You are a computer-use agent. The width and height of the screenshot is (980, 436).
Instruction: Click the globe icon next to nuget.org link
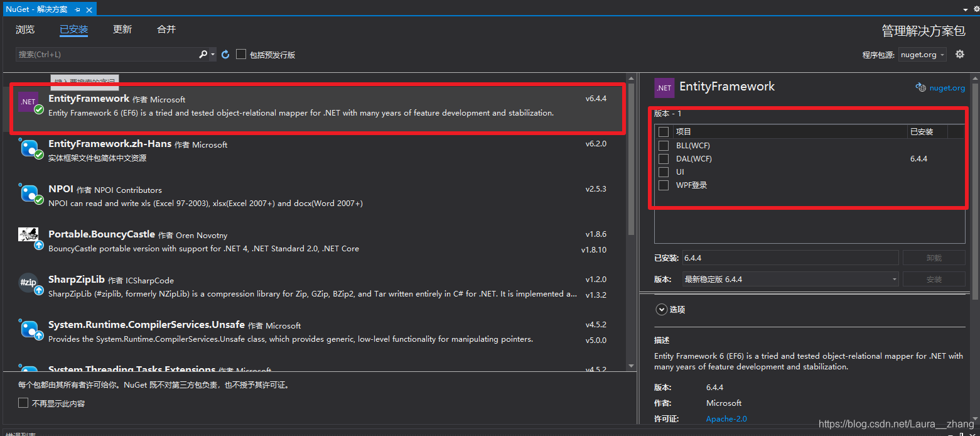[x=921, y=87]
